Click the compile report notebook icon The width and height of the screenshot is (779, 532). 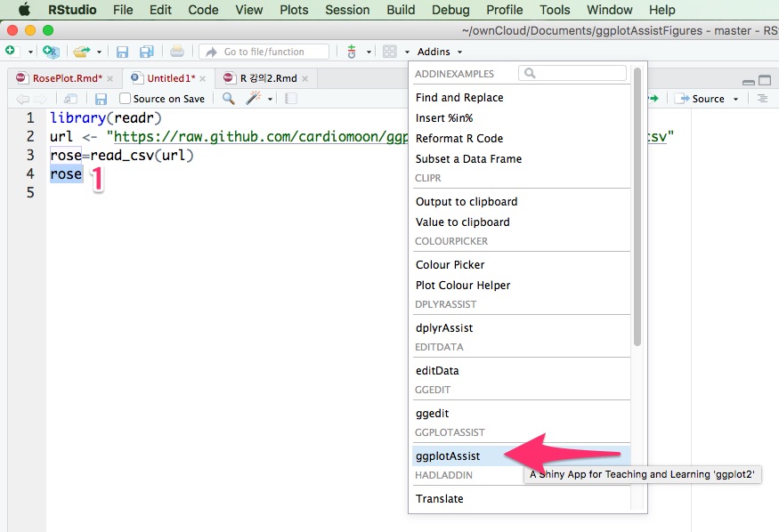point(291,99)
